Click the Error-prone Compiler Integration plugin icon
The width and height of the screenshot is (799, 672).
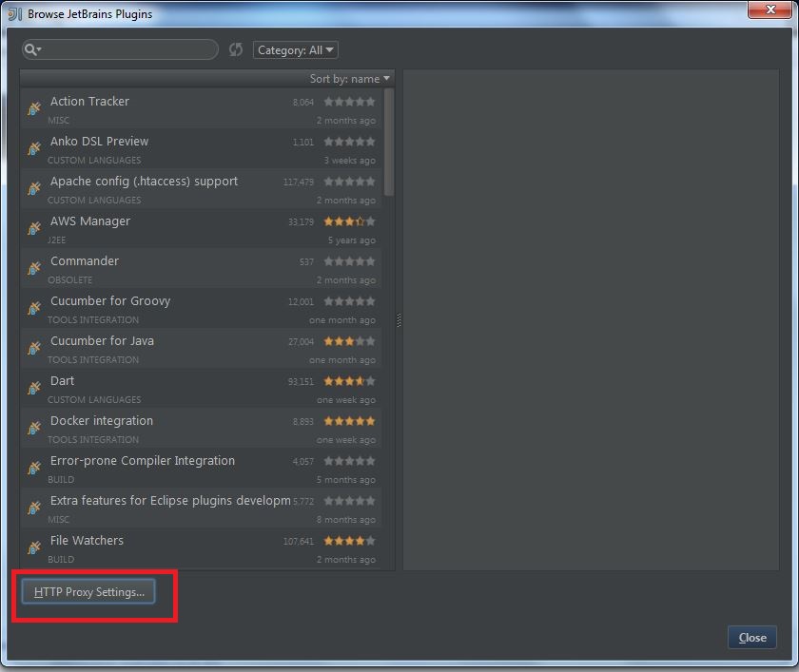click(34, 468)
